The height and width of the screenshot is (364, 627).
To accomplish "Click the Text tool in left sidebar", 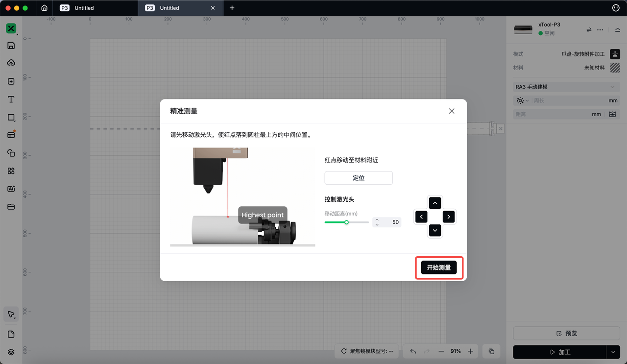I will [11, 99].
